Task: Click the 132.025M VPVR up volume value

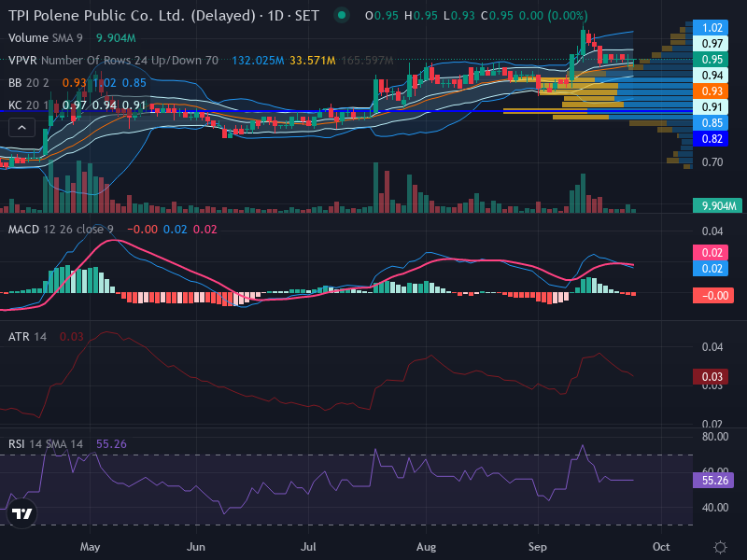Action: click(258, 61)
